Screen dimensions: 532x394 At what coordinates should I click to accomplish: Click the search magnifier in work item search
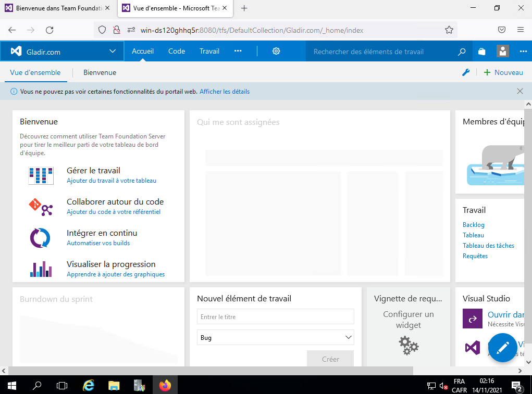coord(462,52)
